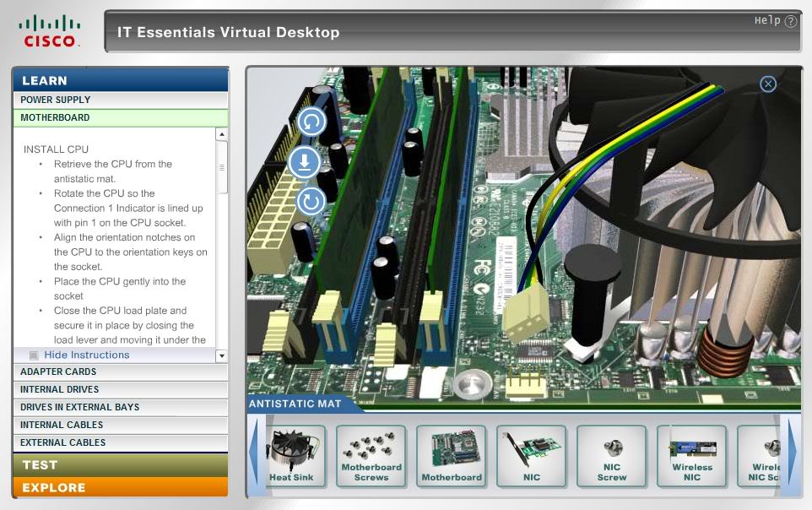Select the NIC card thumbnail

531,456
